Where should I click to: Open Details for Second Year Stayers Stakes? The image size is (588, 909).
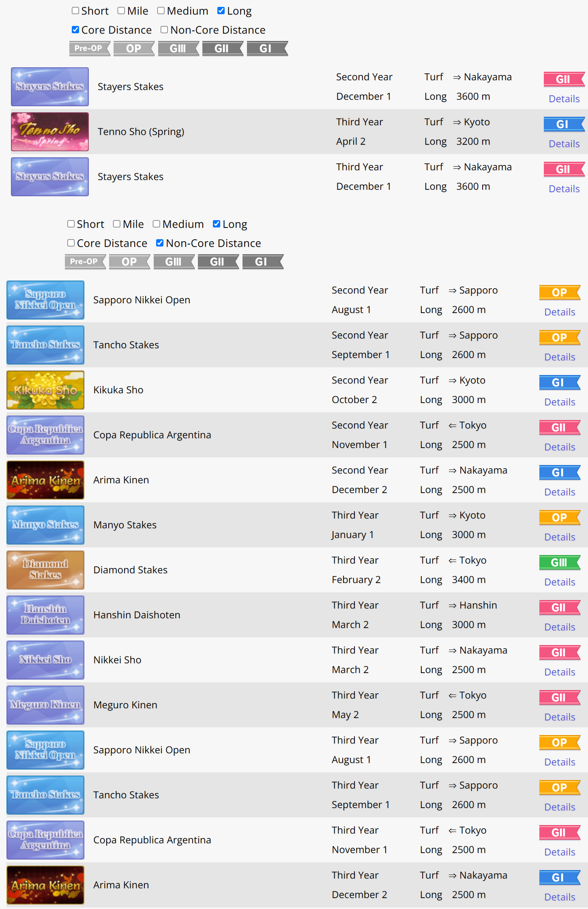coord(564,99)
